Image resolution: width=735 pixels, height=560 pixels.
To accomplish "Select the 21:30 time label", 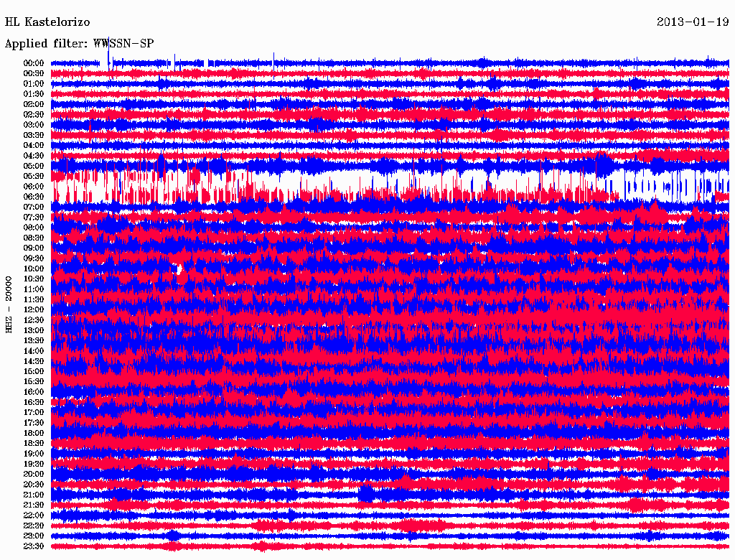I will tap(34, 505).
